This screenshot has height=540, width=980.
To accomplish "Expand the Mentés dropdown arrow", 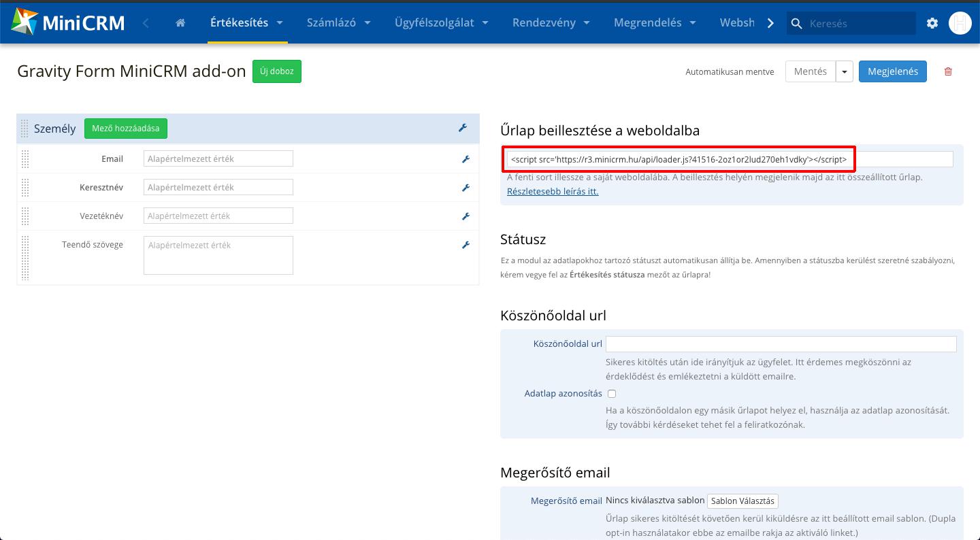I will (845, 71).
